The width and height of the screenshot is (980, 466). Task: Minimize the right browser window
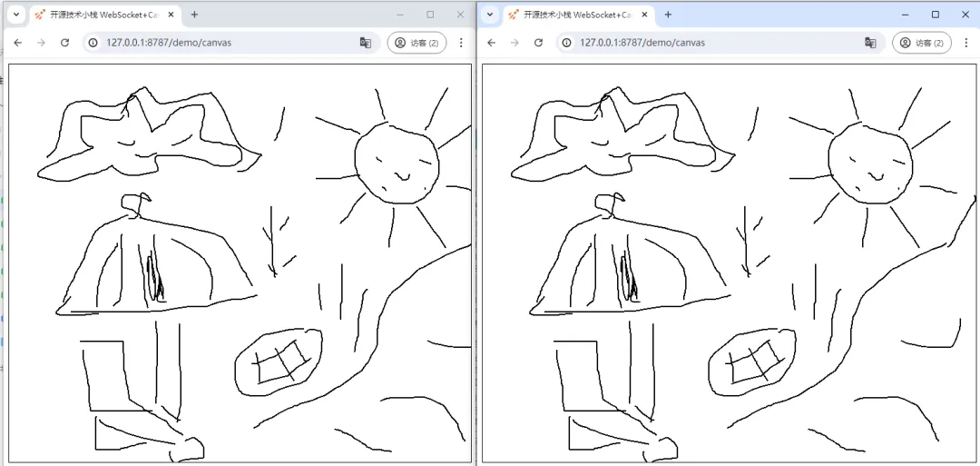point(906,15)
